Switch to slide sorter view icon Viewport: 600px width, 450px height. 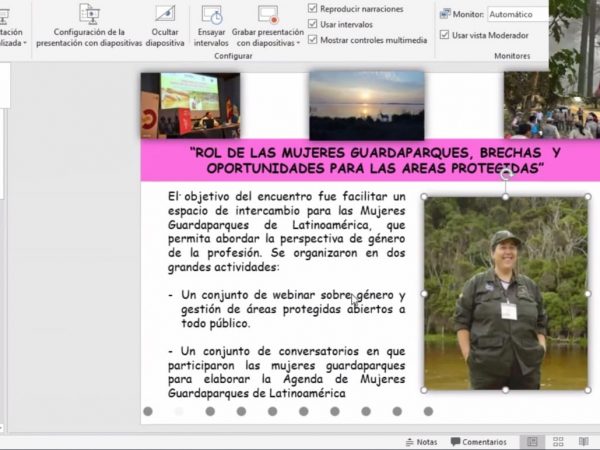tap(558, 442)
